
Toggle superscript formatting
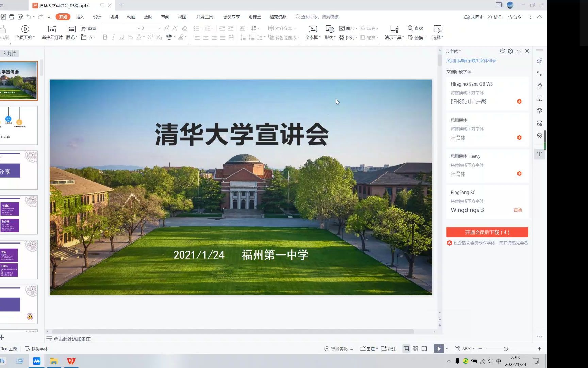(x=150, y=37)
